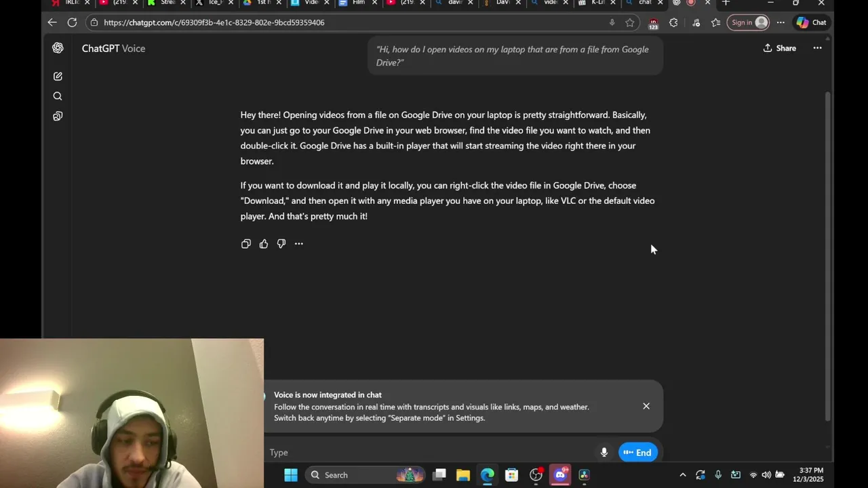Click the quoted user prompt message bubble
Image resolution: width=868 pixels, height=488 pixels.
[x=515, y=56]
